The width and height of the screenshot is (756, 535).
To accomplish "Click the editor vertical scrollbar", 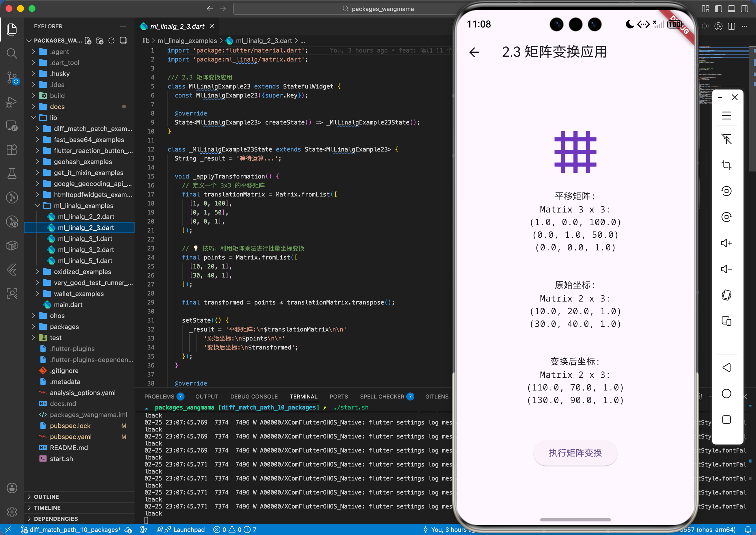I will pyautogui.click(x=752, y=109).
